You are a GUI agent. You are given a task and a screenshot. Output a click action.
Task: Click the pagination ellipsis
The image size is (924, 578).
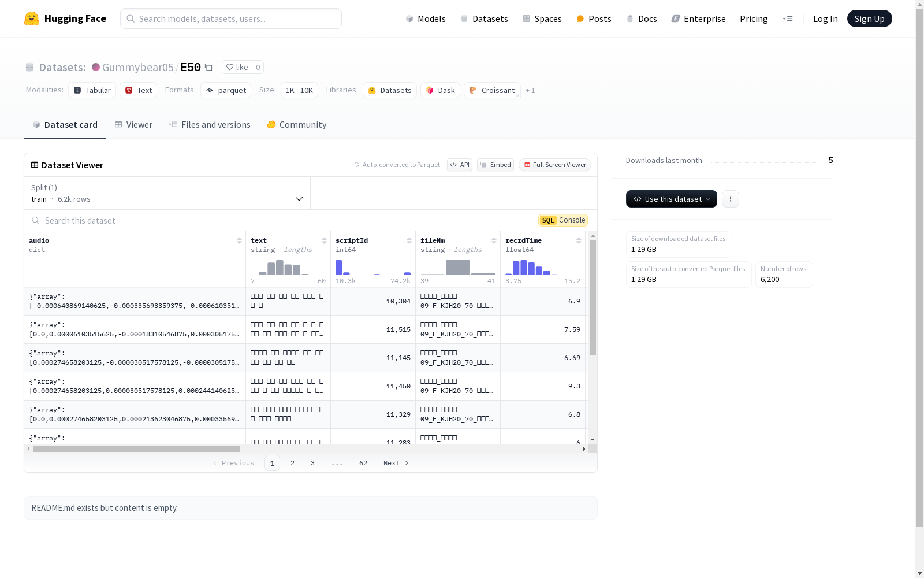tap(337, 463)
